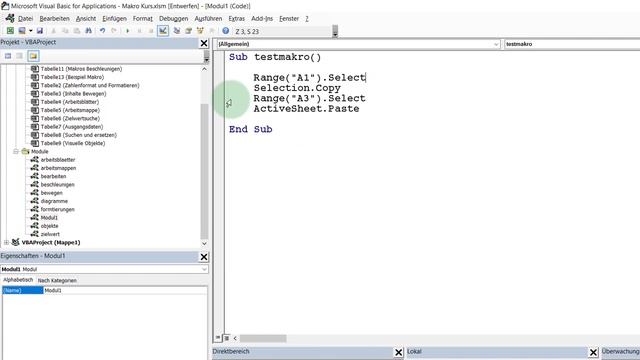Collapse the Module folder in project tree

(16, 151)
